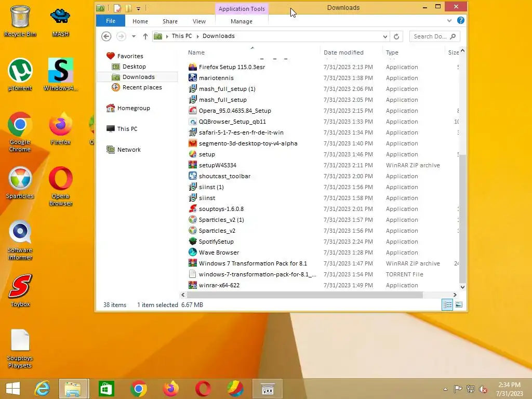532x399 pixels.
Task: Launch Google Chrome from the desktop
Action: click(x=20, y=131)
